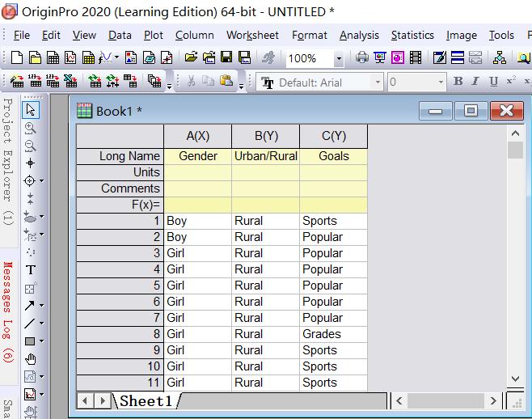The image size is (532, 419).
Task: Open the font size dropdown
Action: [x=441, y=83]
